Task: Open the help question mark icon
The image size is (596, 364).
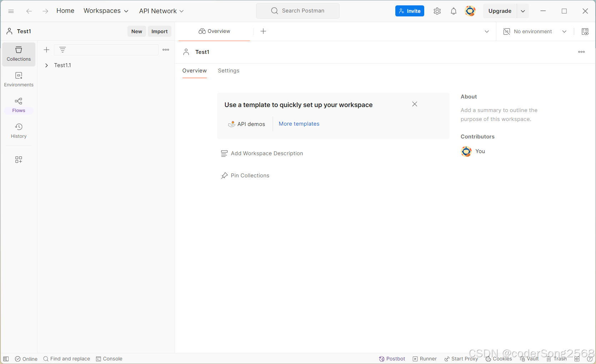Action: 590,359
